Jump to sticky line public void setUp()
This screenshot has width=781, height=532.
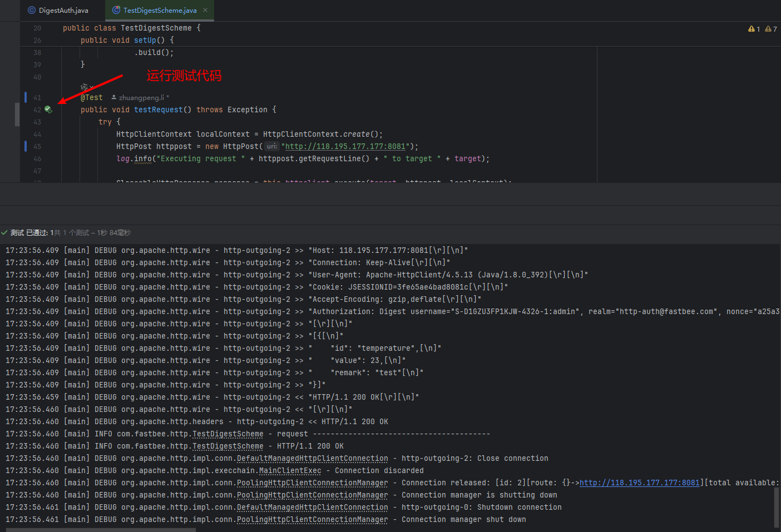pos(127,40)
